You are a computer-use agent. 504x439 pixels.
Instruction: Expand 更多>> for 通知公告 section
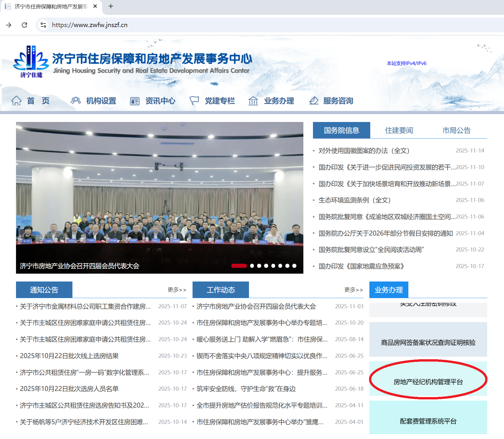click(x=177, y=290)
